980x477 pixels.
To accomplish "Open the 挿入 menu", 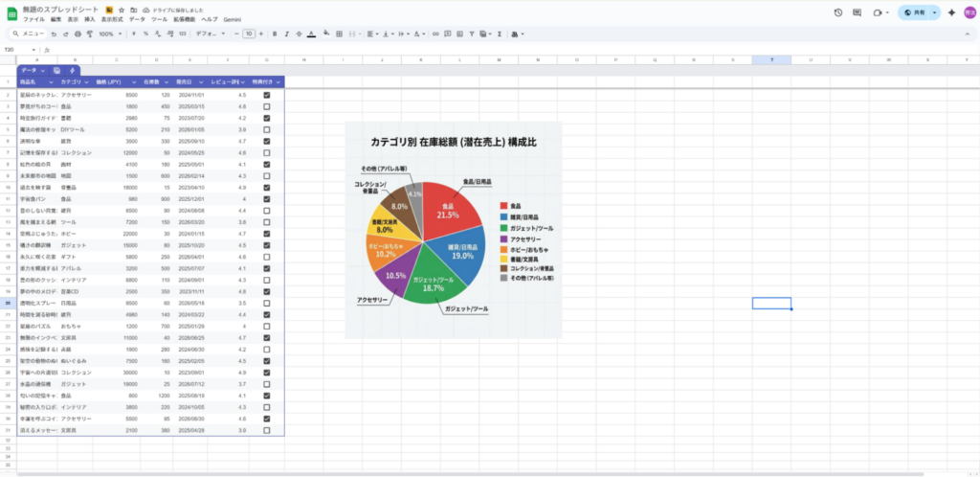I will 89,19.
